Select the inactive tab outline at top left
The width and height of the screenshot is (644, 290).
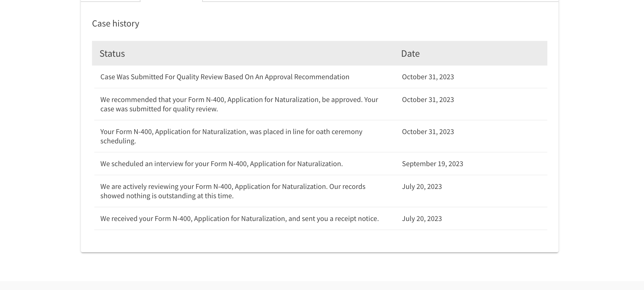(x=110, y=1)
